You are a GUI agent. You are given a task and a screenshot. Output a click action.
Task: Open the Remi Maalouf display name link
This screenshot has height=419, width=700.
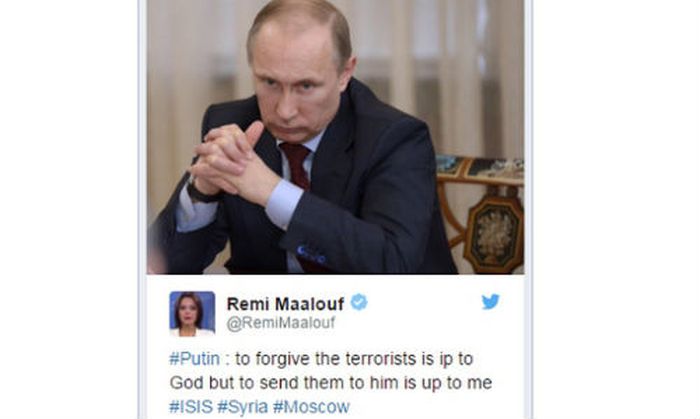point(285,304)
